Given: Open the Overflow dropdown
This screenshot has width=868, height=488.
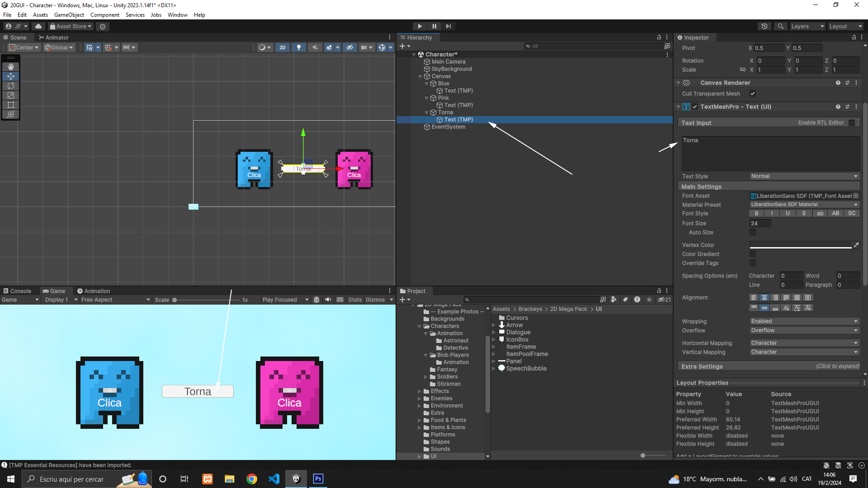Looking at the screenshot, I should click(804, 330).
